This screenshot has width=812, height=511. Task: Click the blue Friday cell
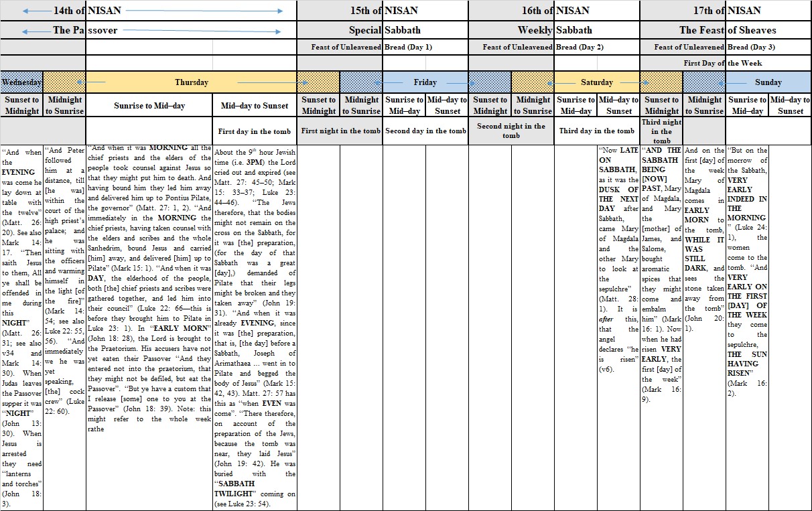coord(425,82)
